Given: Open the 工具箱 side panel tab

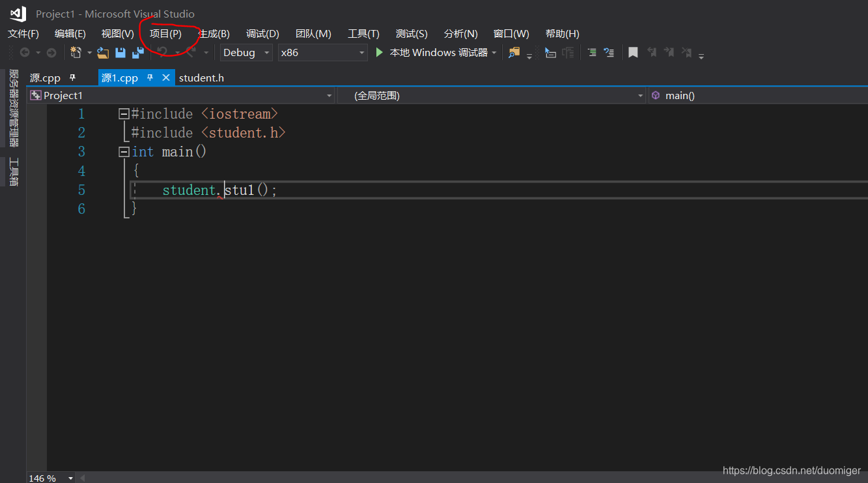Looking at the screenshot, I should (x=14, y=172).
